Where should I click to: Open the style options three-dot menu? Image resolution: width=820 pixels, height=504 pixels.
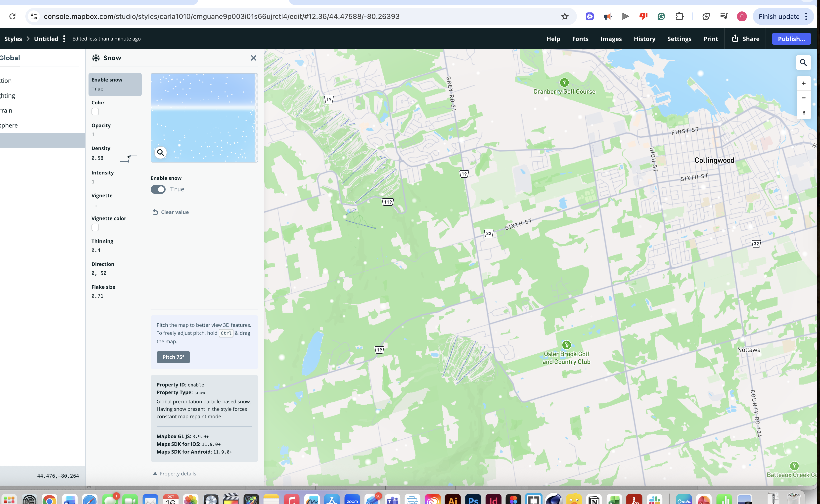pos(64,39)
